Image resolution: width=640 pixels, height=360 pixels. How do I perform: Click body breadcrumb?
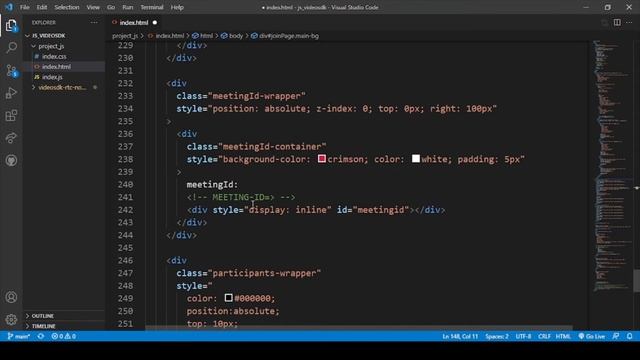[x=236, y=36]
